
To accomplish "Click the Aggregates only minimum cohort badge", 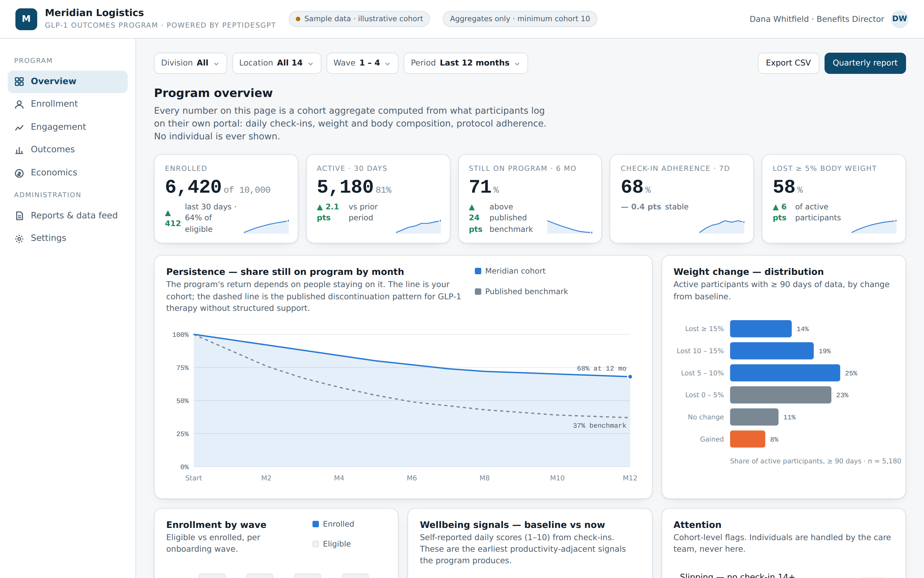I will tap(520, 19).
